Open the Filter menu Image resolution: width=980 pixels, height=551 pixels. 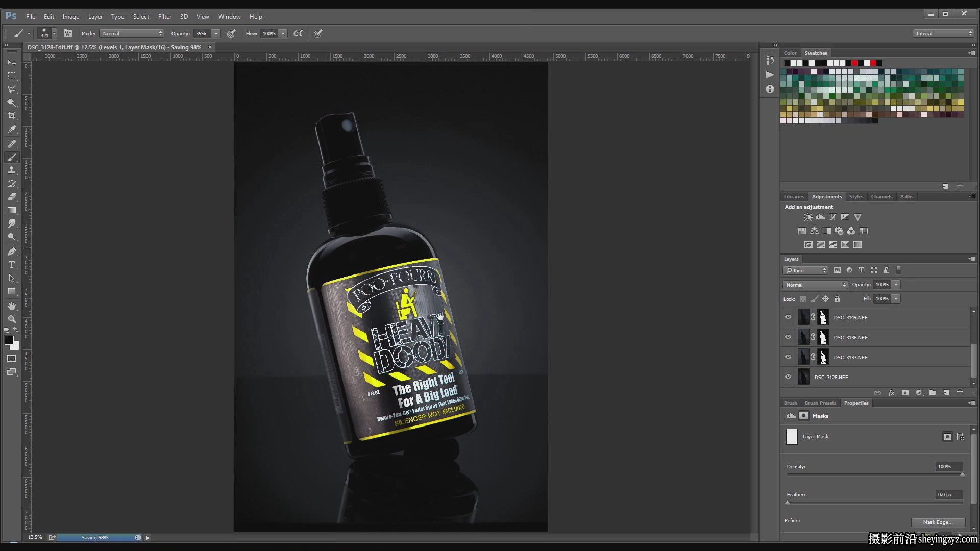pyautogui.click(x=164, y=17)
